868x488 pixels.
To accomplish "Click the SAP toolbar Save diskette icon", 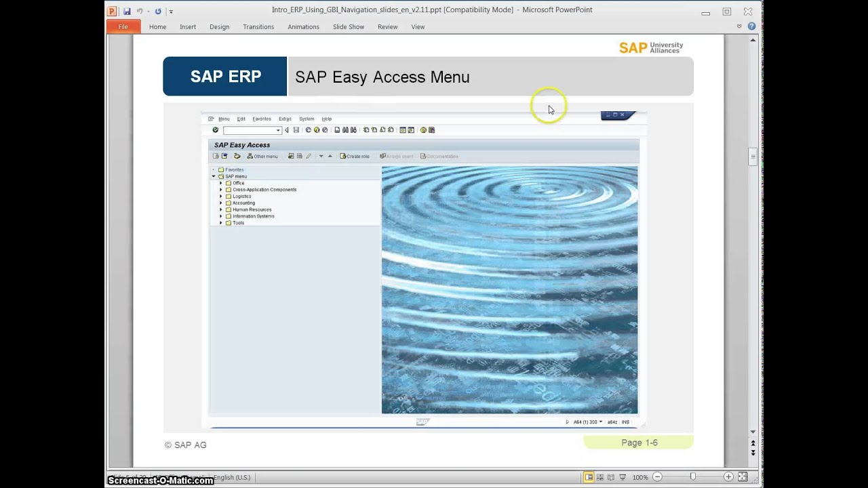I will [296, 130].
